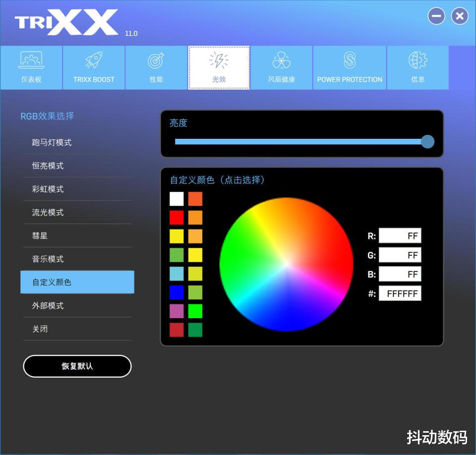Screen dimensions: 476x455
Task: Pick the pure blue color swatch
Action: (x=177, y=292)
